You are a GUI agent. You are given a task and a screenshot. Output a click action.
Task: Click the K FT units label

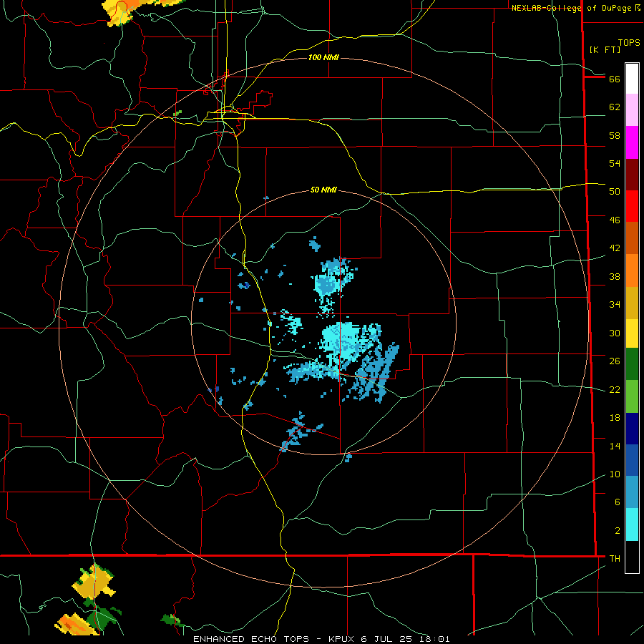pyautogui.click(x=605, y=49)
